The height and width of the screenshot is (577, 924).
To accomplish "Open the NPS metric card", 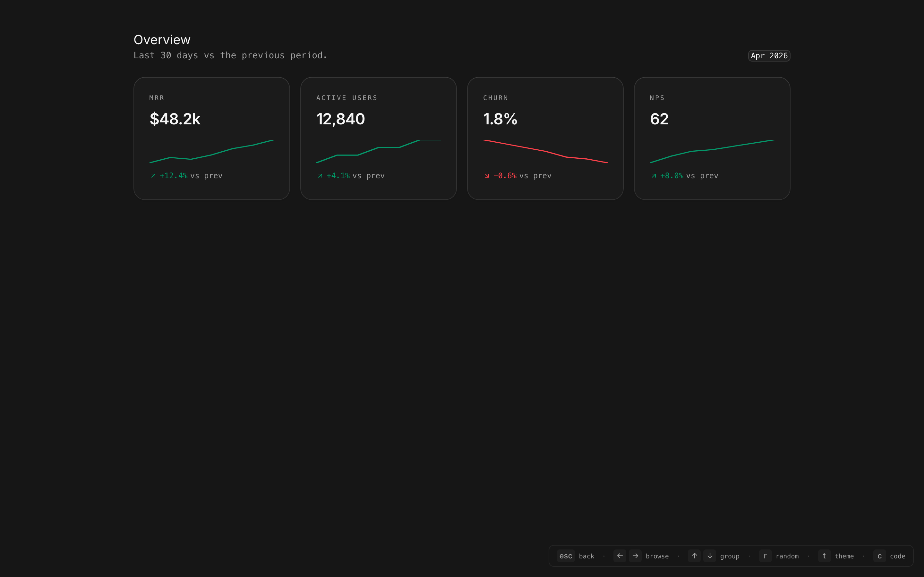I will point(712,138).
